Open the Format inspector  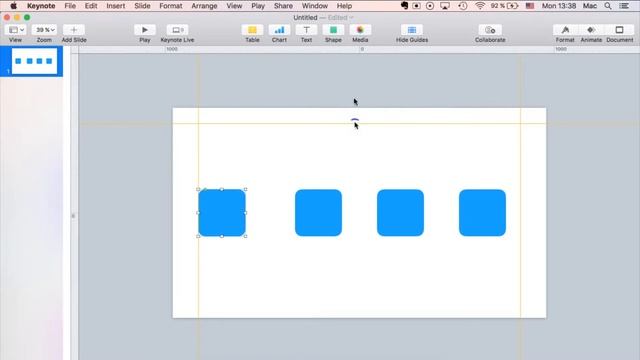click(565, 30)
